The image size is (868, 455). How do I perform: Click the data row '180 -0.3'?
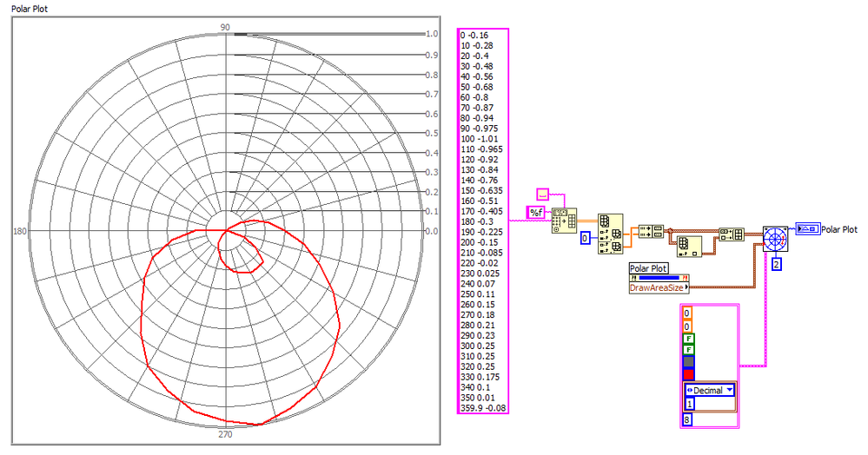(x=477, y=221)
